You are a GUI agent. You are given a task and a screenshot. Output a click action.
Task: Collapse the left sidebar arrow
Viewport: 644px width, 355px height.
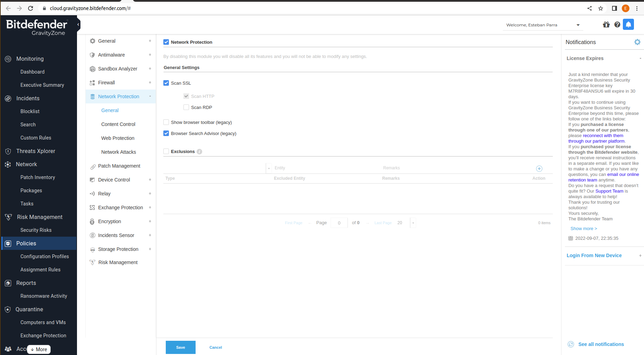78,24
